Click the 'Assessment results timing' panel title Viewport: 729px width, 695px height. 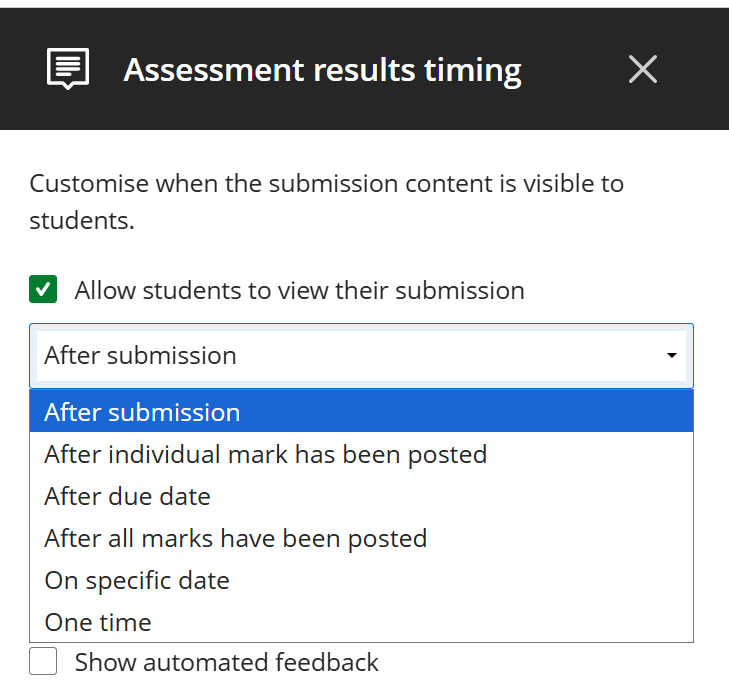pos(322,70)
